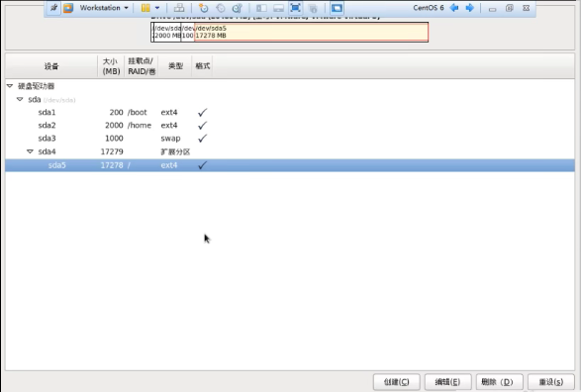Click the send Ctrl+Alt+Del icon
This screenshot has height=392, width=581.
point(179,8)
